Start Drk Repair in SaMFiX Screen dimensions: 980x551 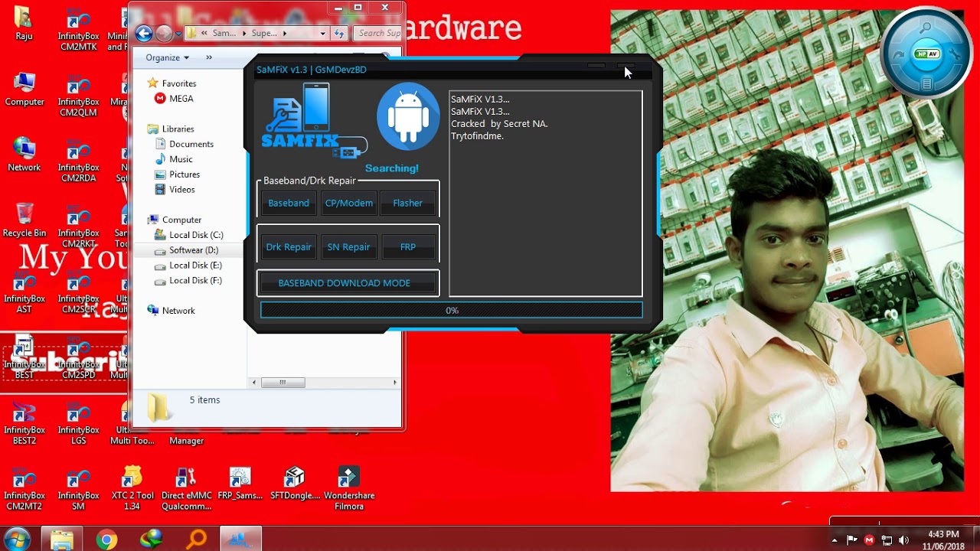289,247
